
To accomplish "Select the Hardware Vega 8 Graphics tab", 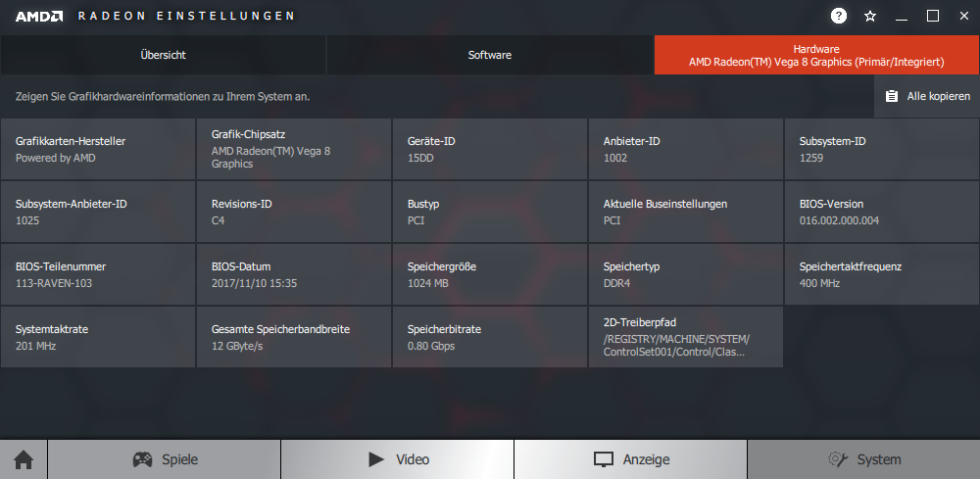I will click(816, 55).
